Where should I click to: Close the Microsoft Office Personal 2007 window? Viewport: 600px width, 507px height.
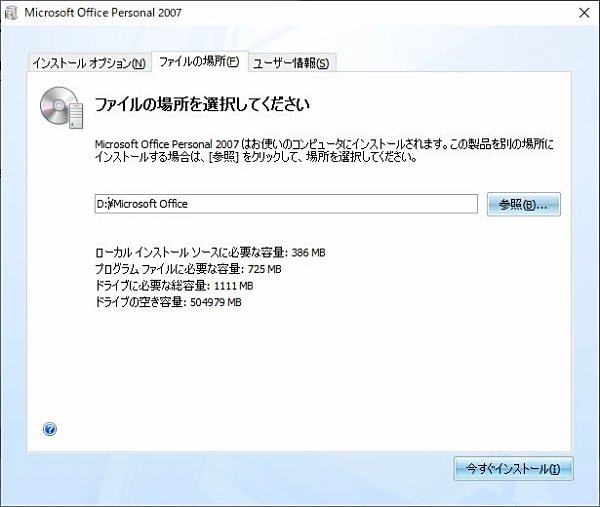click(x=584, y=13)
